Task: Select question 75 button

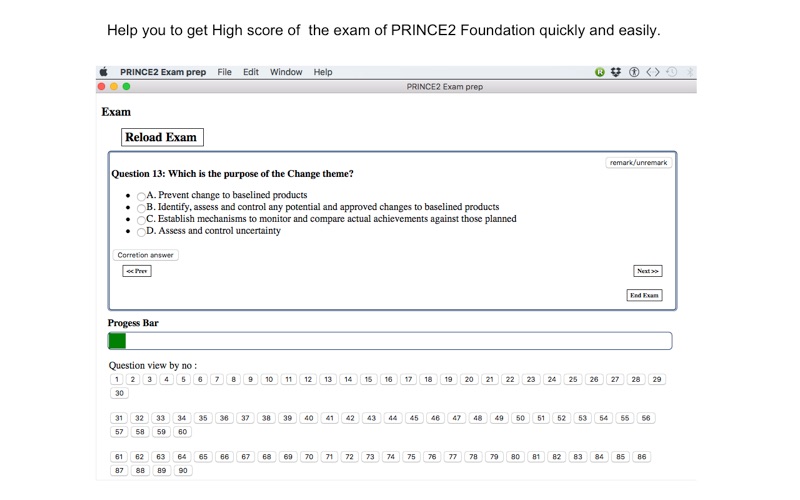Action: pyautogui.click(x=411, y=457)
